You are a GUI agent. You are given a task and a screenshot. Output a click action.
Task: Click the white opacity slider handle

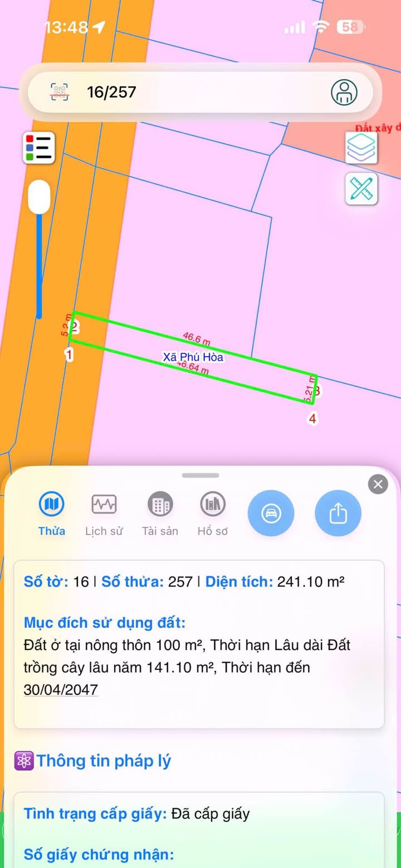(39, 196)
